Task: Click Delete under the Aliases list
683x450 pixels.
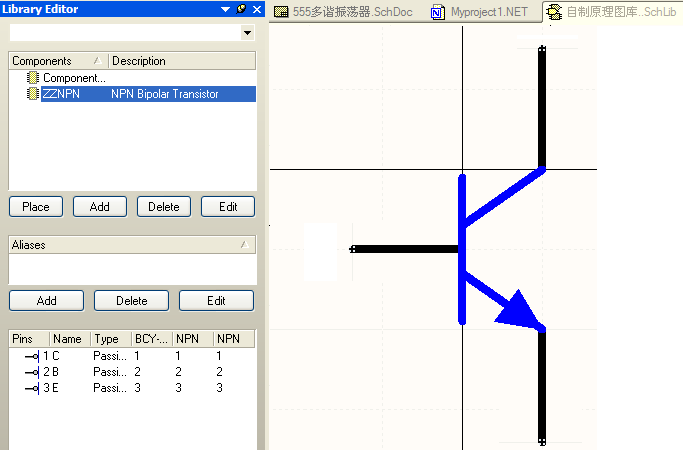Action: (x=132, y=301)
